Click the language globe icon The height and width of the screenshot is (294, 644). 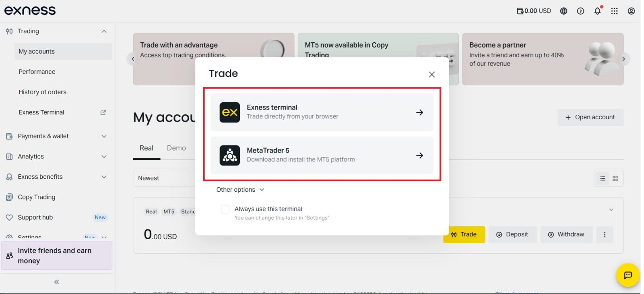tap(563, 11)
